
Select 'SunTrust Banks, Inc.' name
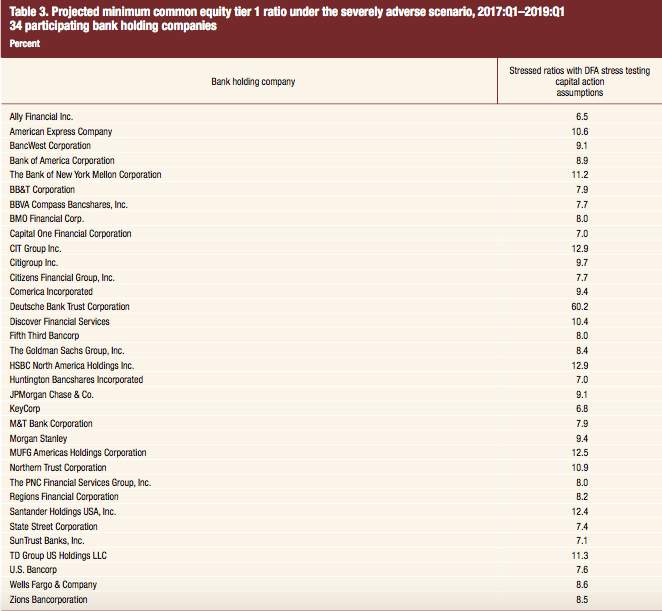[x=47, y=540]
